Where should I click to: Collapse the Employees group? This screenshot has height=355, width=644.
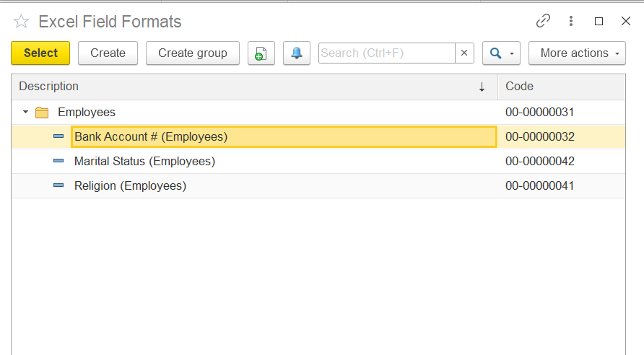(25, 112)
